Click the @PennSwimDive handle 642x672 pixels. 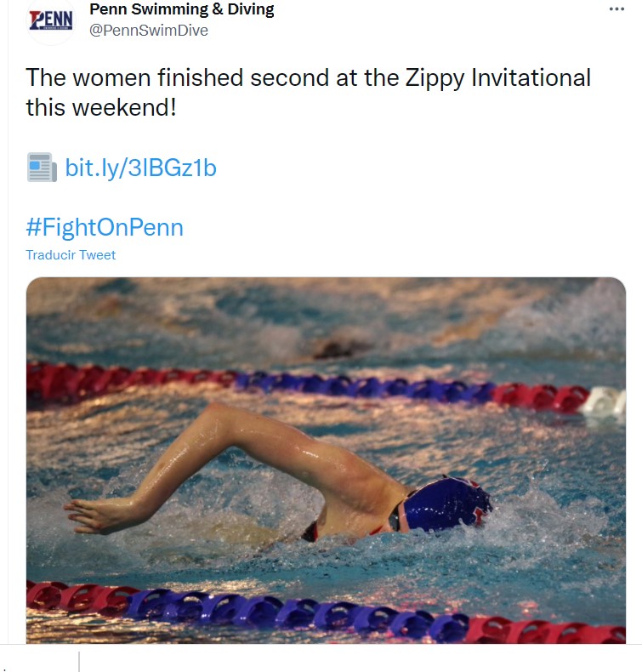point(149,31)
